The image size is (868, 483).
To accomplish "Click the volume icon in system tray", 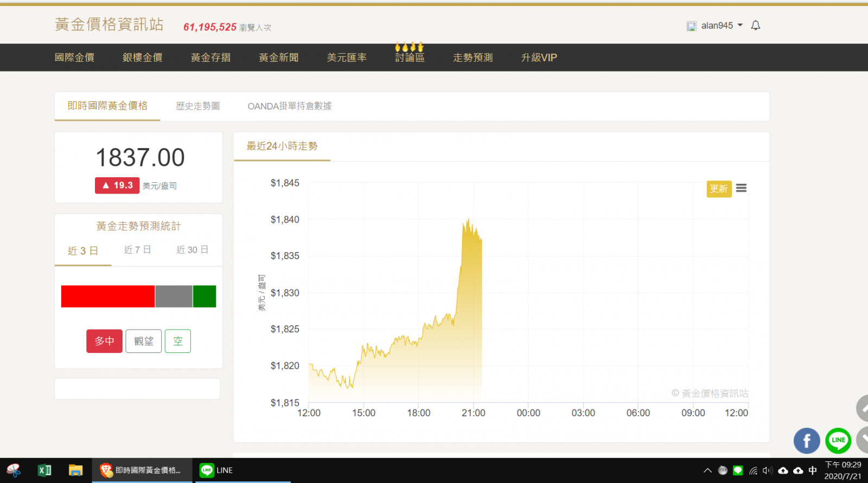I will tap(767, 471).
